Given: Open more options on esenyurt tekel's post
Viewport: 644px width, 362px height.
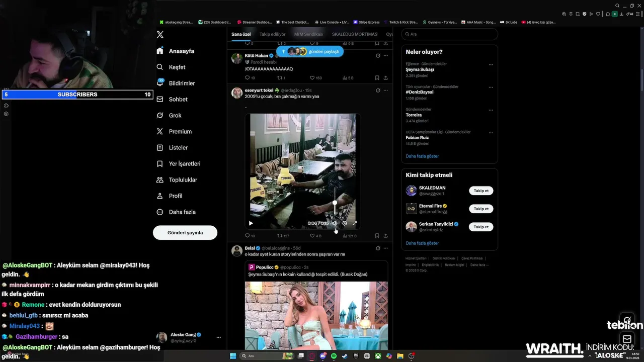Looking at the screenshot, I should [x=386, y=90].
